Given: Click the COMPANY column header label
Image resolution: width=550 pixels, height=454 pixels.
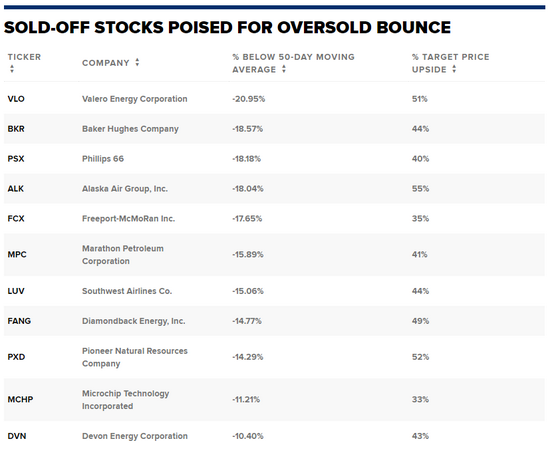Looking at the screenshot, I should tap(106, 63).
